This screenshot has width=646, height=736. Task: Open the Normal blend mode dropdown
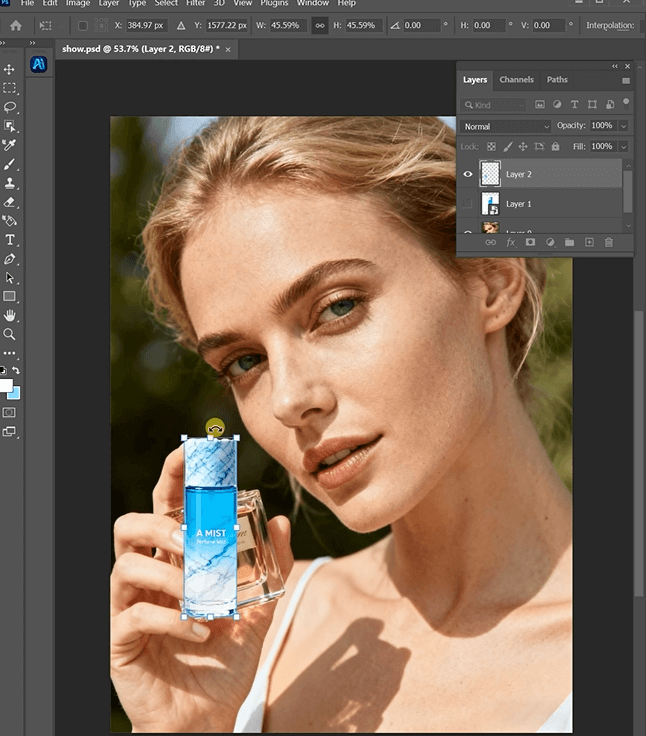pyautogui.click(x=505, y=126)
